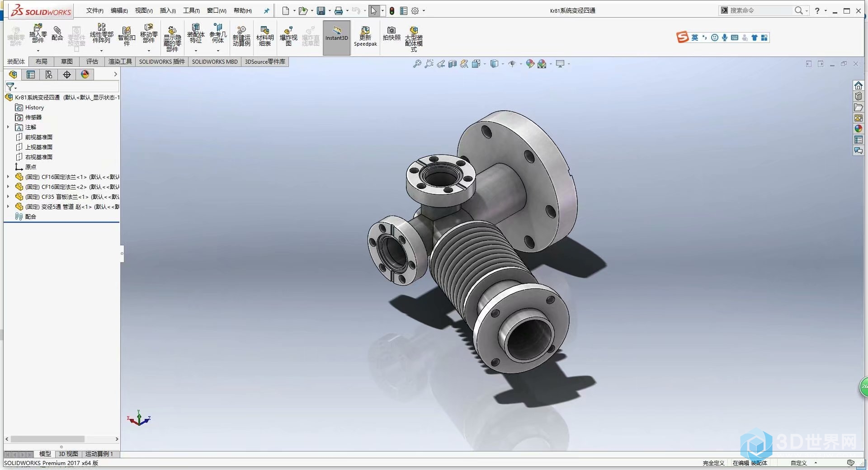Open Linear Component Pattern tool
The image size is (868, 470).
pos(101,33)
